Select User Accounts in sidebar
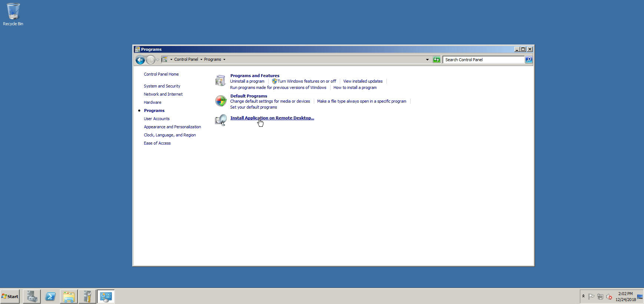The height and width of the screenshot is (304, 644). tap(156, 119)
